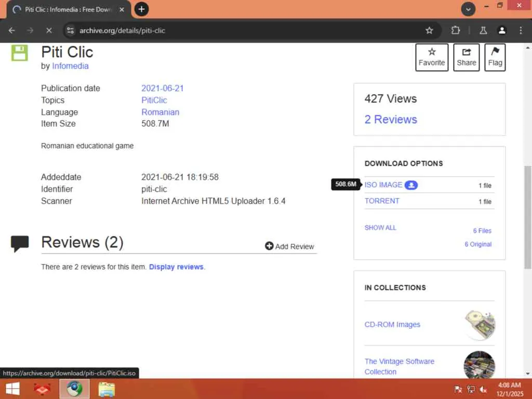Open the tab search dropdown arrow
This screenshot has height=399, width=532.
468,9
